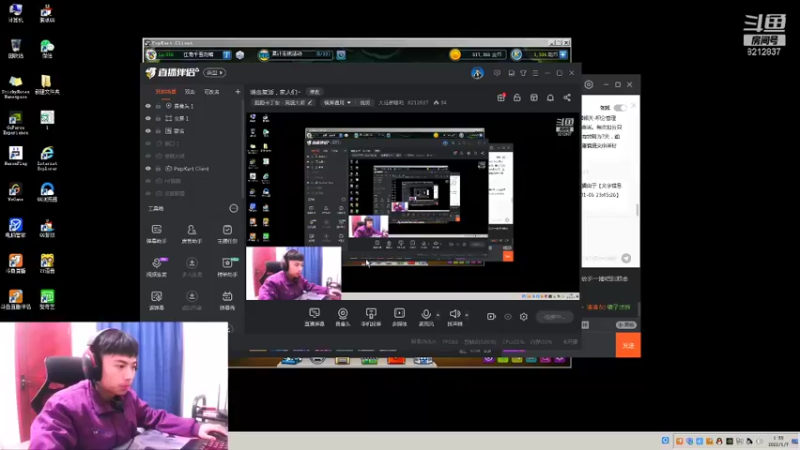Share the stream with the share icon

click(567, 97)
